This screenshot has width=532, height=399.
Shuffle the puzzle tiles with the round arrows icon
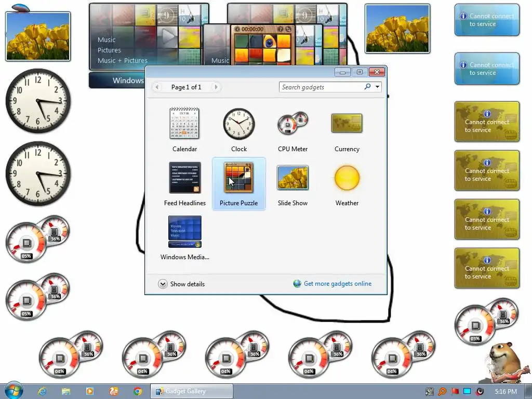(x=288, y=29)
